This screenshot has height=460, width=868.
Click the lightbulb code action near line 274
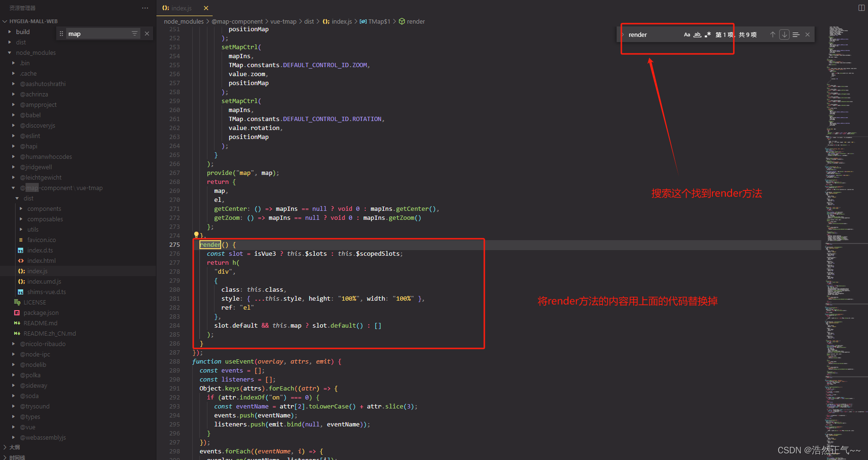pyautogui.click(x=196, y=235)
